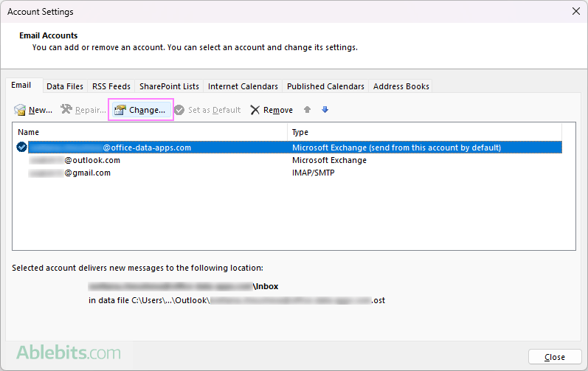588x371 pixels.
Task: Open the SharePoint Lists tab
Action: click(169, 86)
